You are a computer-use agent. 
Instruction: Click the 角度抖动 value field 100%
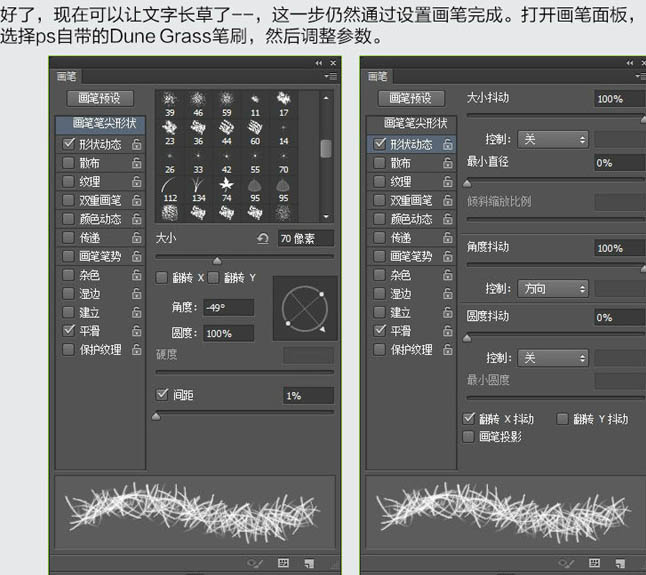(619, 248)
